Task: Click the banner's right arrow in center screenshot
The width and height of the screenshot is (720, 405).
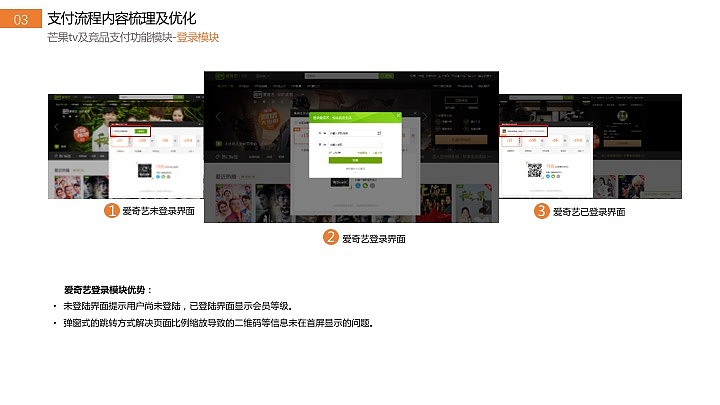Action: point(424,116)
